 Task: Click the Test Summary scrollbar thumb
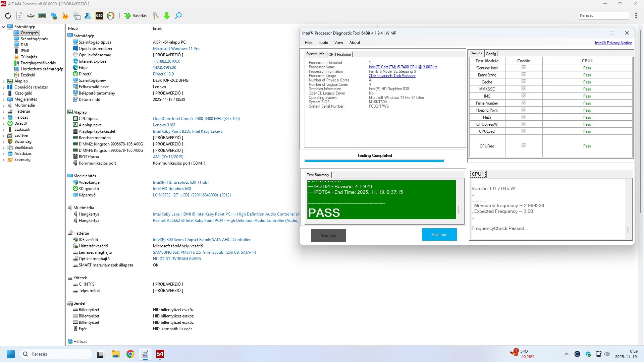pyautogui.click(x=459, y=210)
